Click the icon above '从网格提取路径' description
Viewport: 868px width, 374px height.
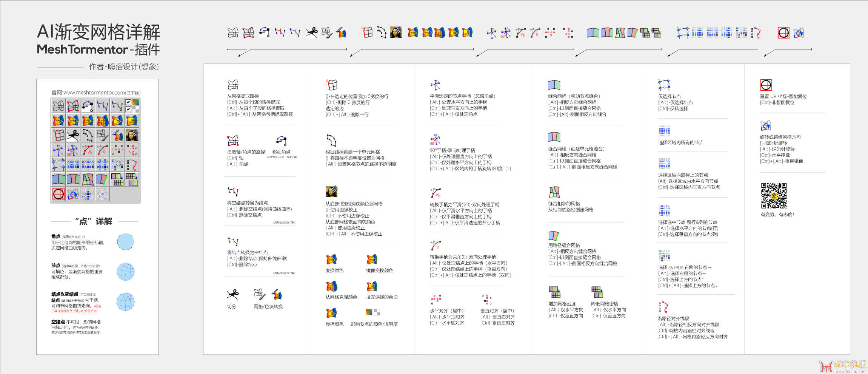click(233, 85)
